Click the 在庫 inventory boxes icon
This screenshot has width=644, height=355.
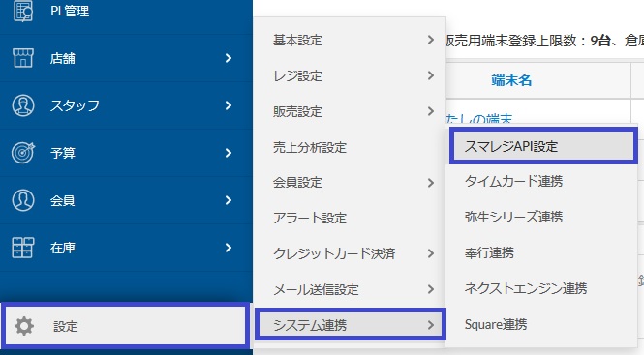(x=23, y=248)
